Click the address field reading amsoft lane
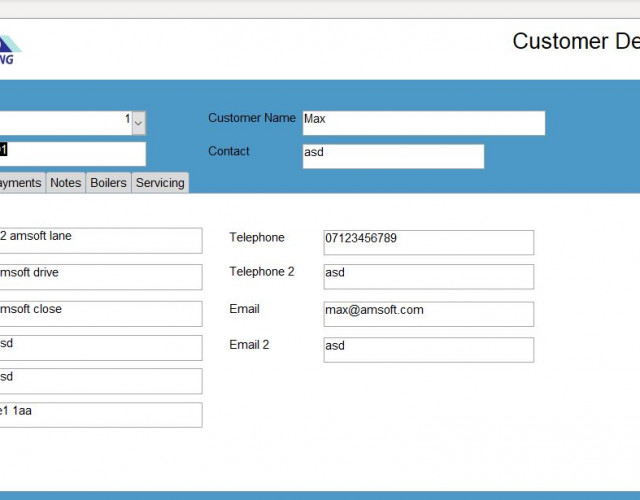This screenshot has width=640, height=500. 100,240
